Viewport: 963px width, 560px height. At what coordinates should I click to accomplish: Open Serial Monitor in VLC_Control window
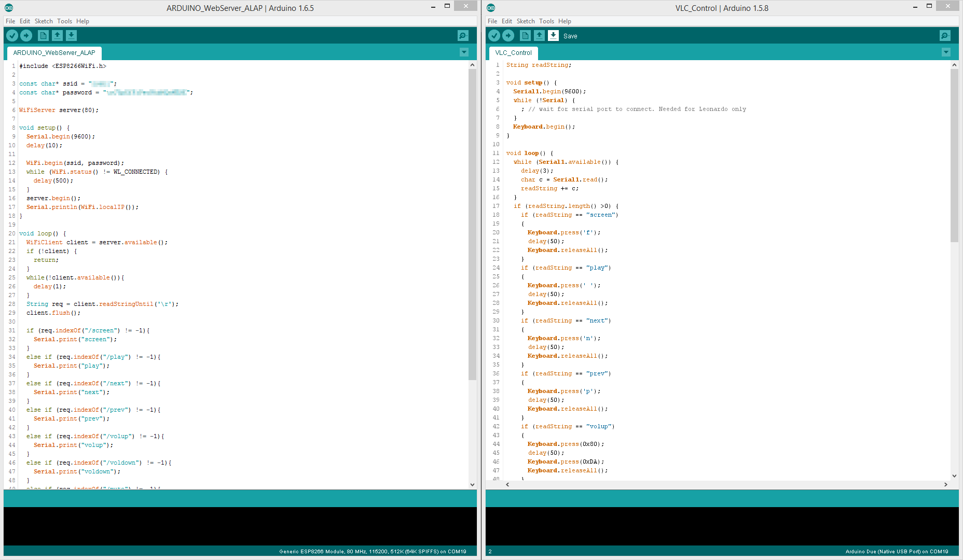pyautogui.click(x=945, y=35)
